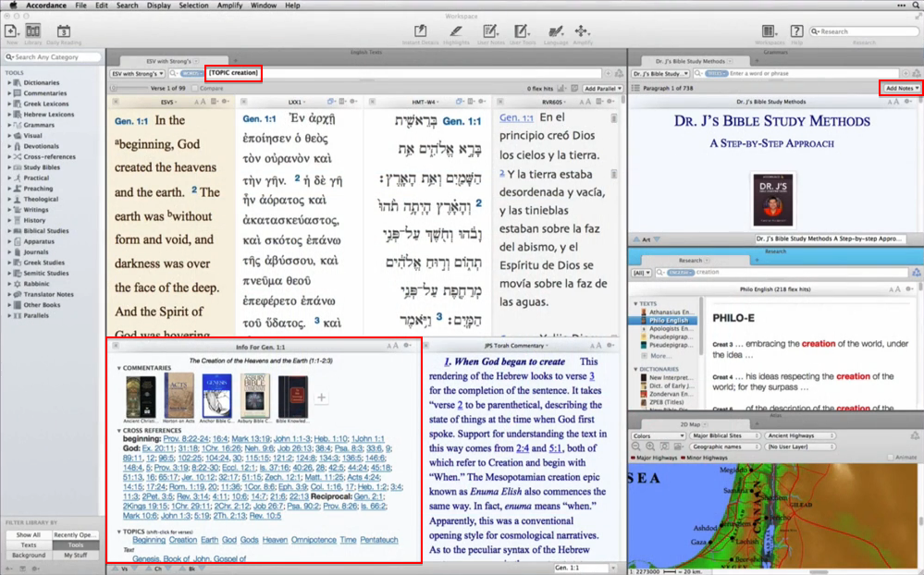The height and width of the screenshot is (575, 924).
Task: Open the Add Parallel dropdown
Action: [x=602, y=88]
